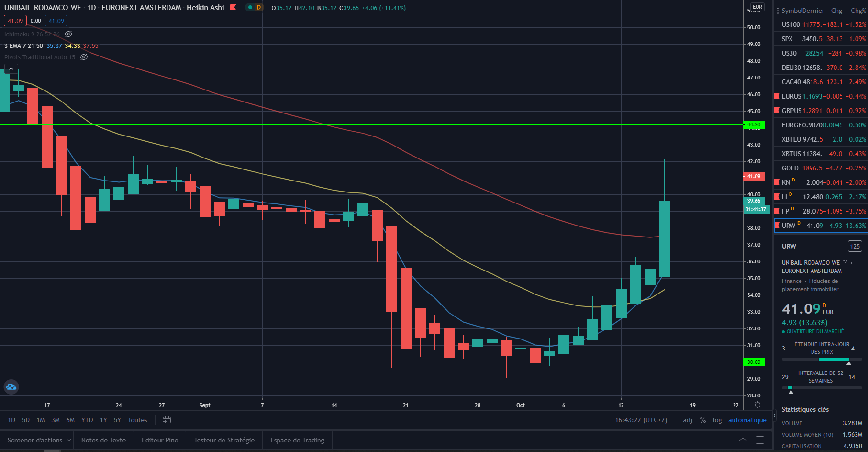Image resolution: width=868 pixels, height=452 pixels.
Task: Select US30 in the watchlist
Action: pyautogui.click(x=821, y=53)
